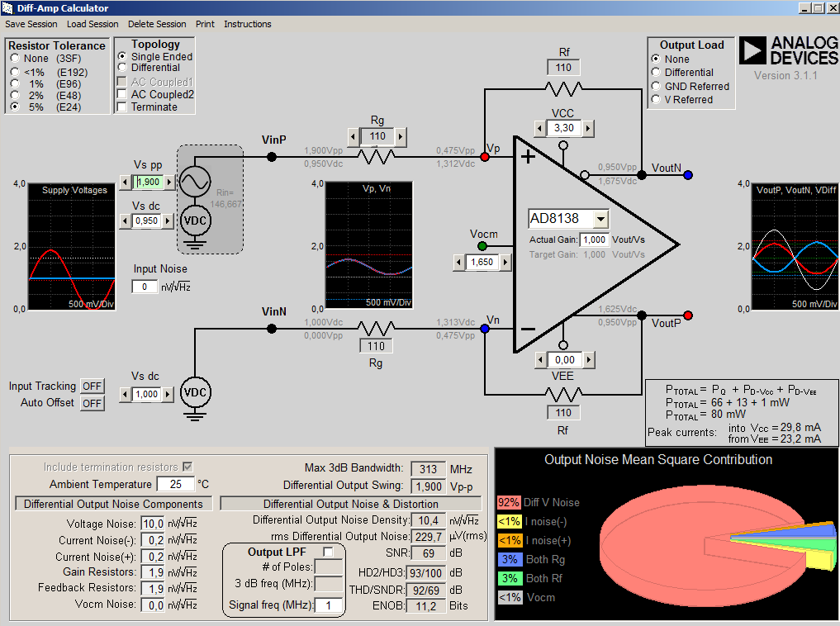
Task: Click the Input Noise value field
Action: click(x=145, y=287)
